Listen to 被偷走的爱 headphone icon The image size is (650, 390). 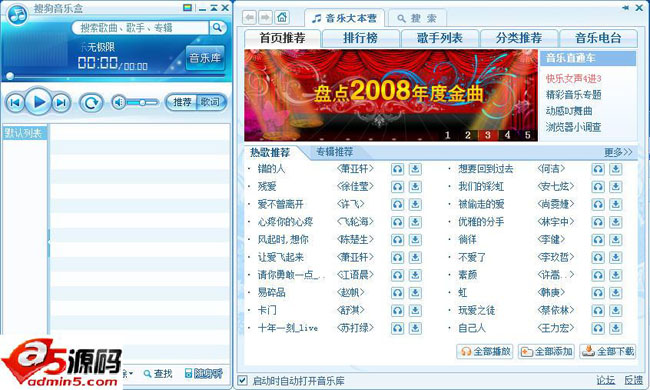tap(598, 204)
